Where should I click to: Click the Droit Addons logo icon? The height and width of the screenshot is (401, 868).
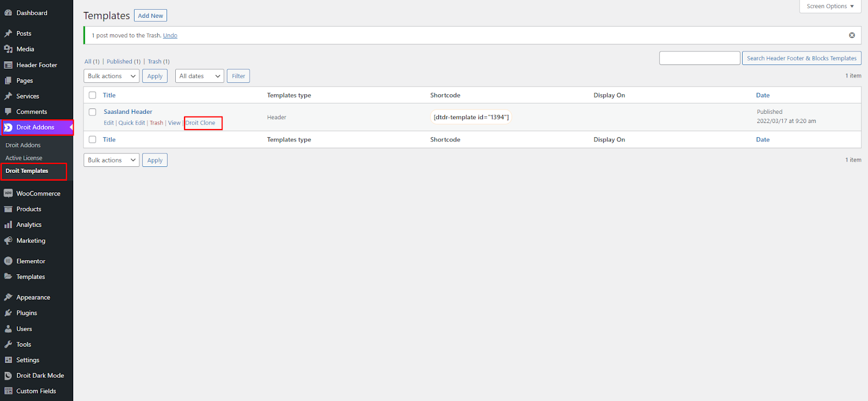tap(8, 127)
